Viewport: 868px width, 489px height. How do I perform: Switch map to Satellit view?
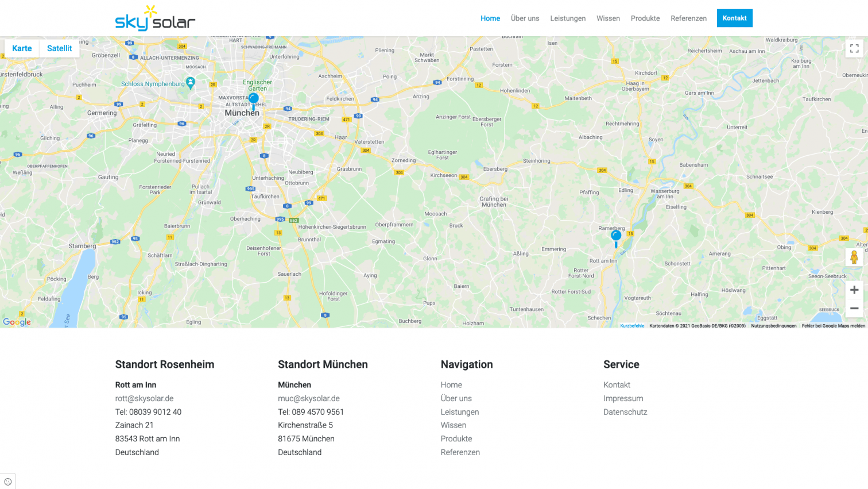pyautogui.click(x=60, y=48)
